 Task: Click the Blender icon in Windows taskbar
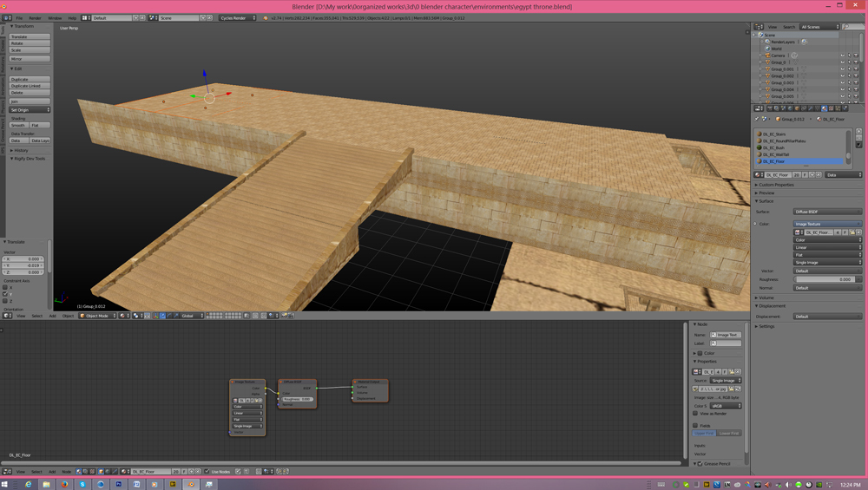pyautogui.click(x=192, y=484)
